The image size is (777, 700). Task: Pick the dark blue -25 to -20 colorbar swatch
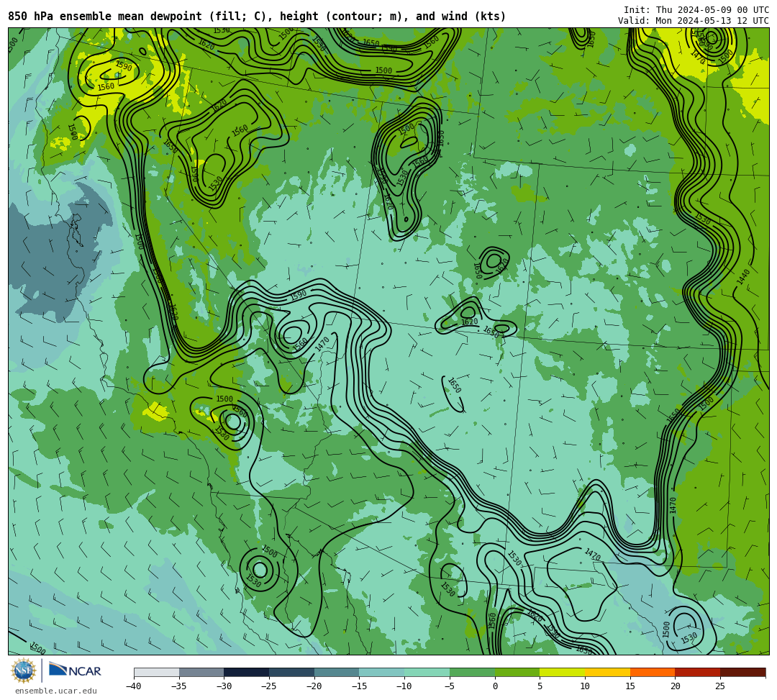coord(292,672)
